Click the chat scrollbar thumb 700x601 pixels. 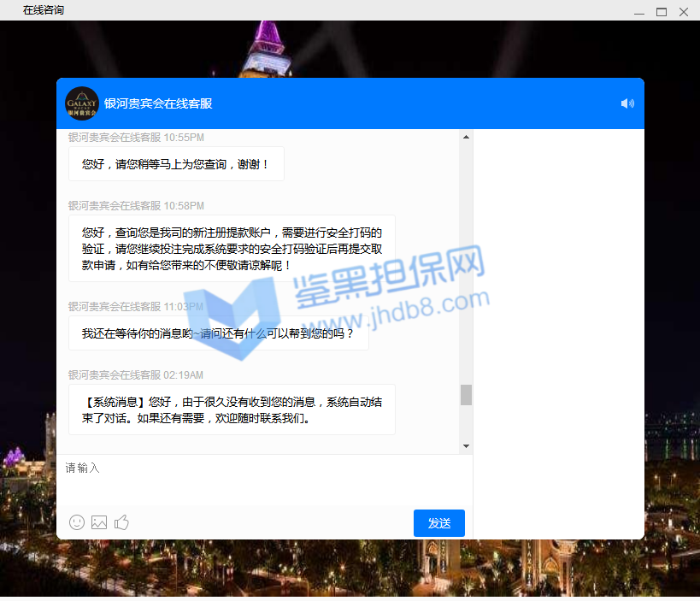[466, 394]
